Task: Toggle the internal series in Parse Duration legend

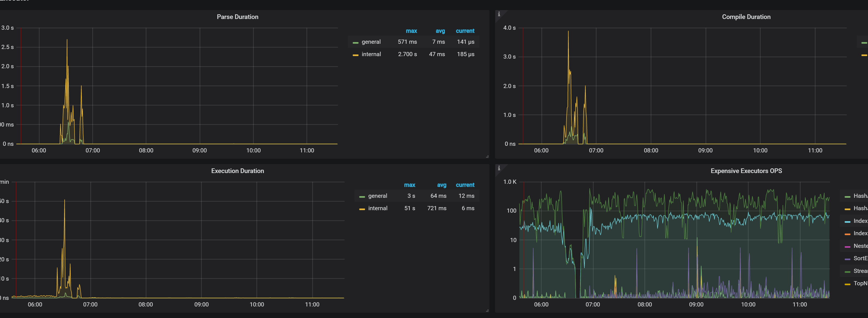Action: tap(371, 54)
